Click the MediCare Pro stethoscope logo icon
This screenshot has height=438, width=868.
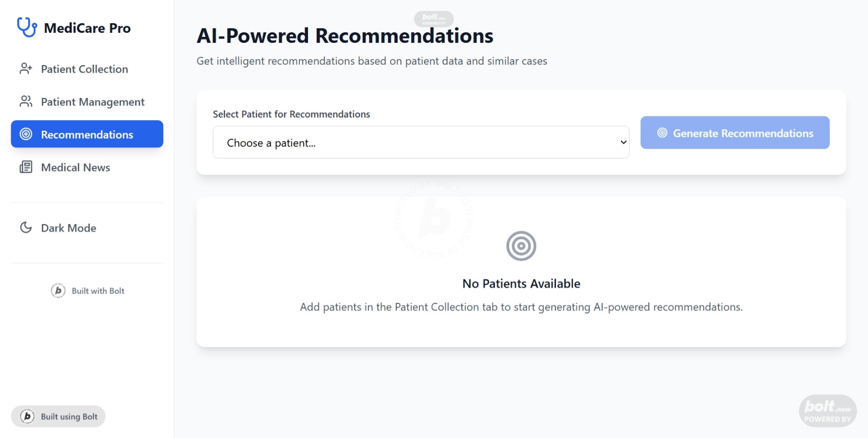[27, 27]
